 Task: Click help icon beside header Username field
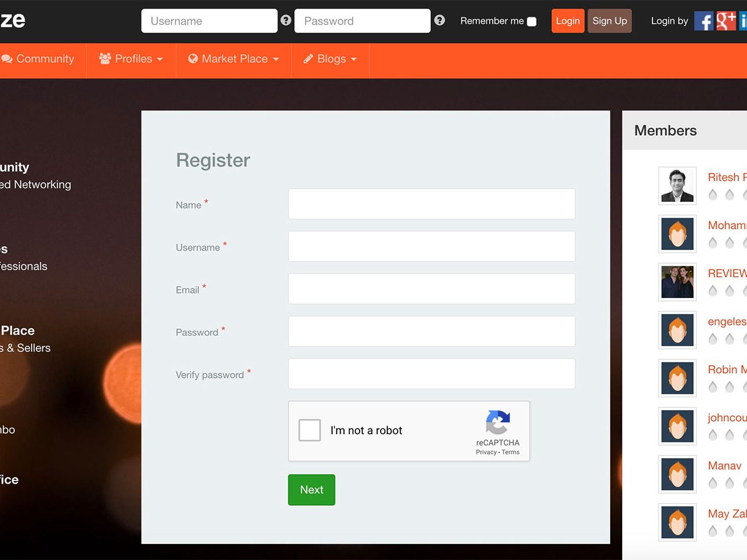(286, 21)
